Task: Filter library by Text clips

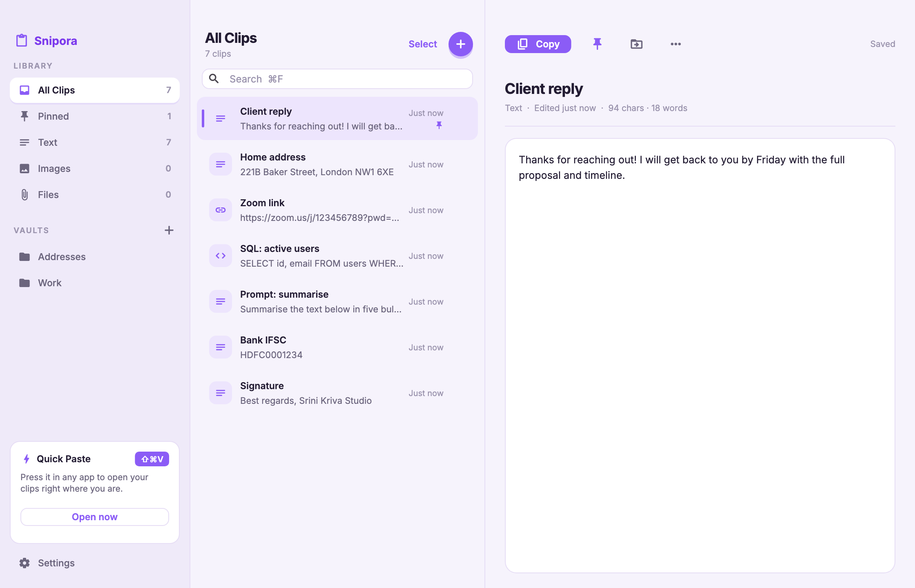Action: [95, 143]
